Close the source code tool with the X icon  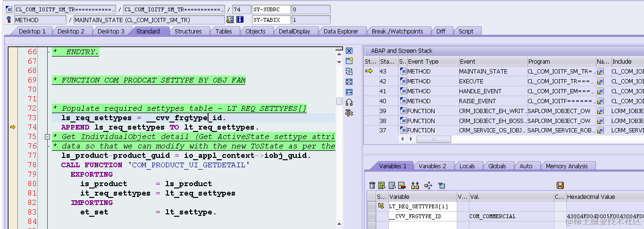tap(349, 51)
